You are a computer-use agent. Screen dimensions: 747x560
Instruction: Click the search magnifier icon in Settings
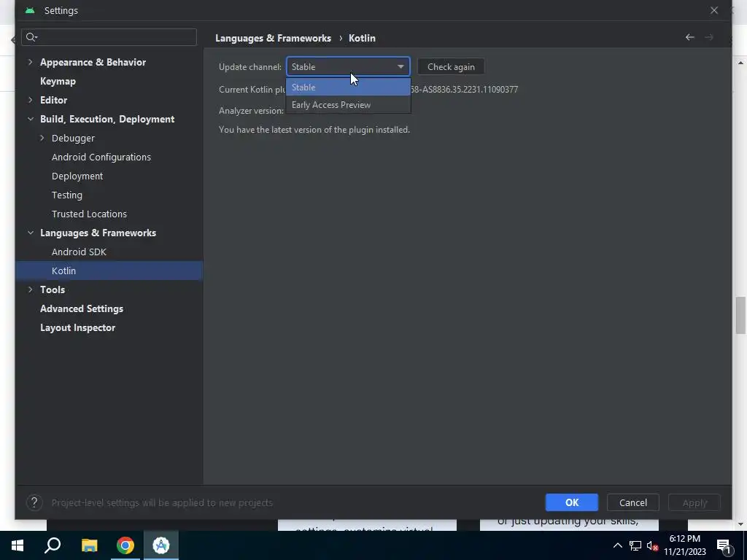click(31, 37)
